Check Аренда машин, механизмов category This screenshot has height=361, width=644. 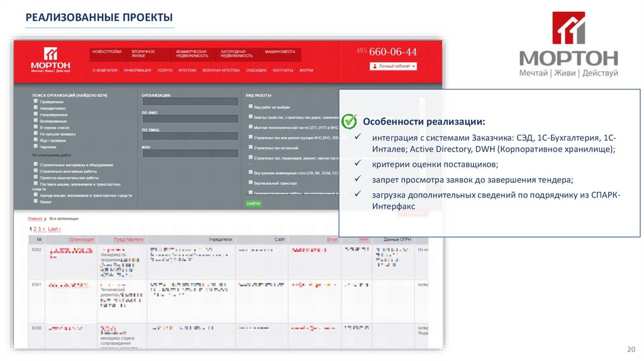tap(36, 195)
